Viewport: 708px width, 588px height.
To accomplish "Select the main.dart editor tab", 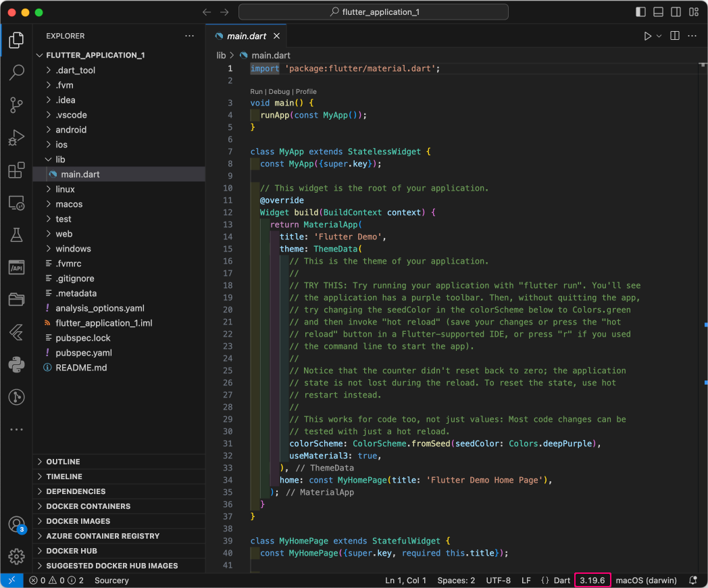I will 246,36.
